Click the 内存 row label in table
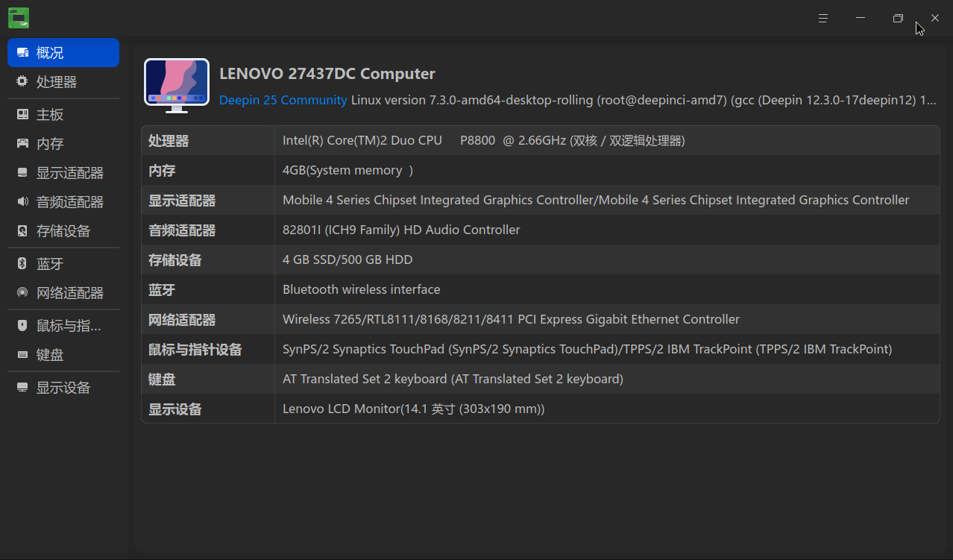Screen dimensions: 953x560 (x=162, y=171)
